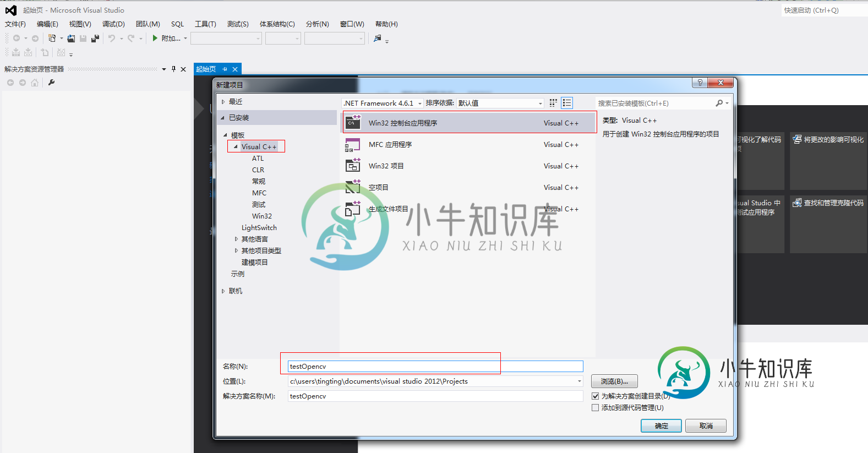
Task: Click the Win32 项目 template icon
Action: click(353, 165)
